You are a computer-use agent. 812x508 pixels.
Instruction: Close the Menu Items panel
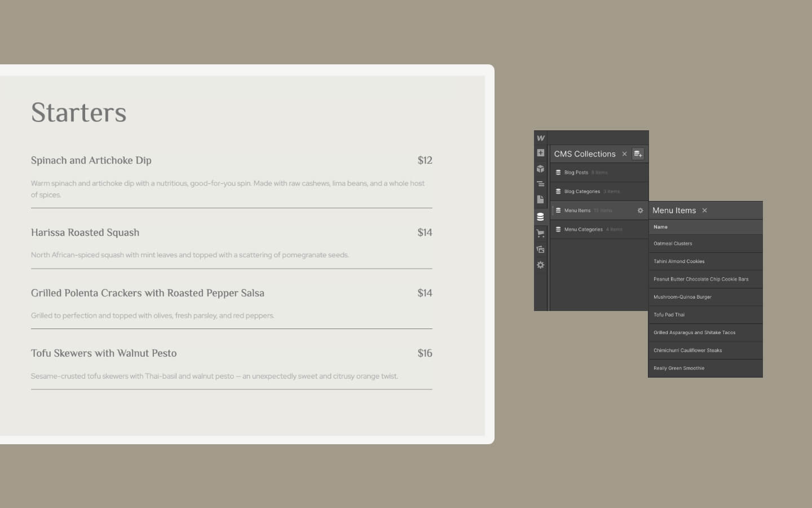click(x=704, y=211)
